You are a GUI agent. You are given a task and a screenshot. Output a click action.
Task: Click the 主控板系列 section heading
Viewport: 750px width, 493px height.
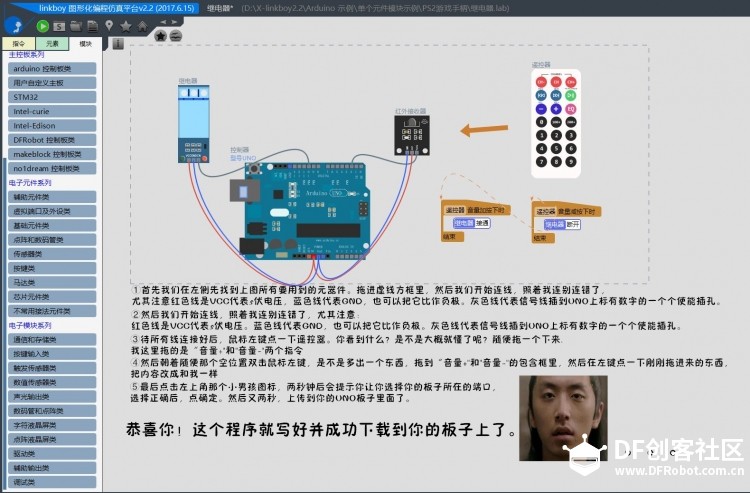[27, 55]
